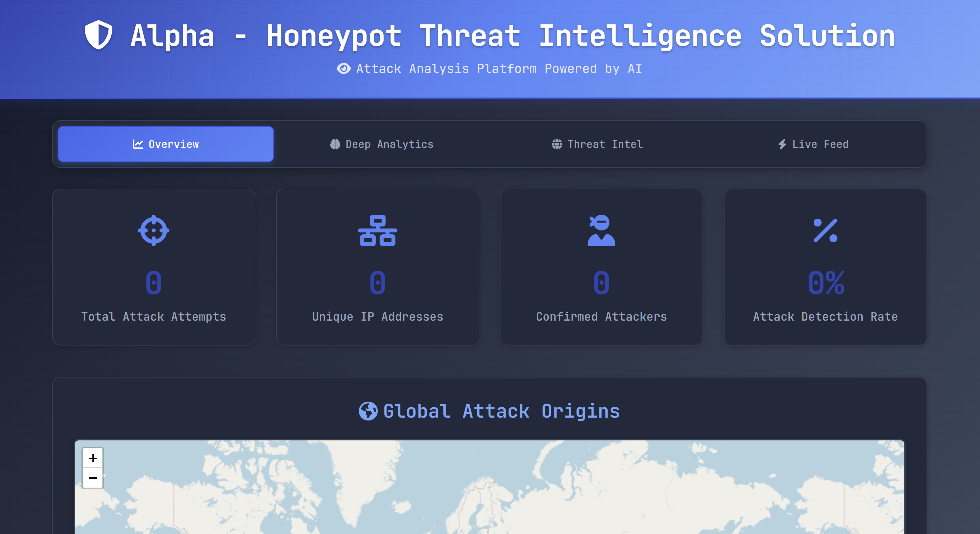Zoom in on the map

(93, 458)
